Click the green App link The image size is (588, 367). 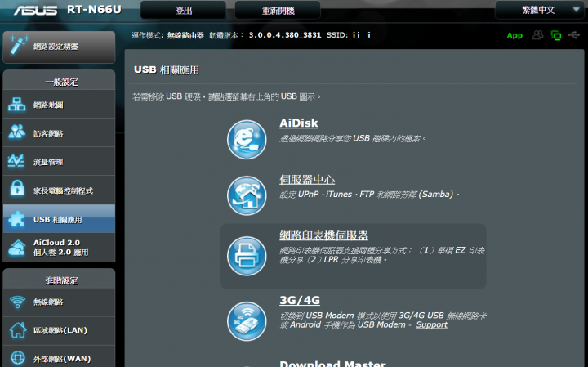[x=514, y=36]
